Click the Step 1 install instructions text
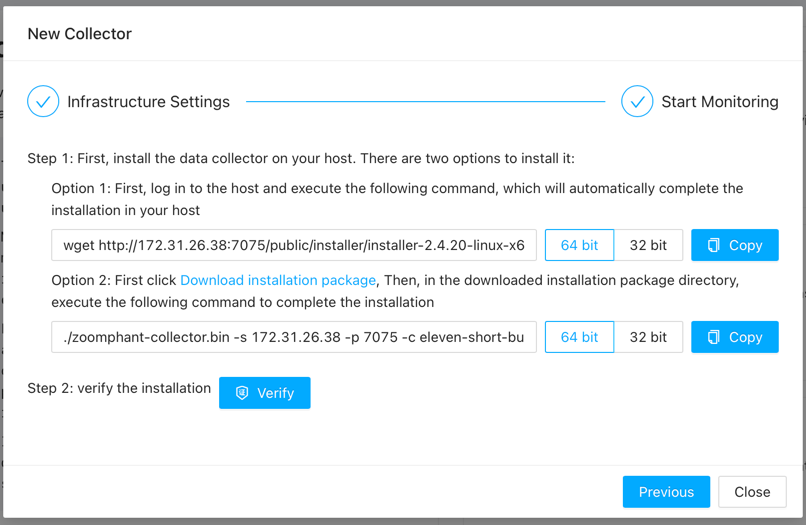Viewport: 806px width, 525px height. coord(301,159)
